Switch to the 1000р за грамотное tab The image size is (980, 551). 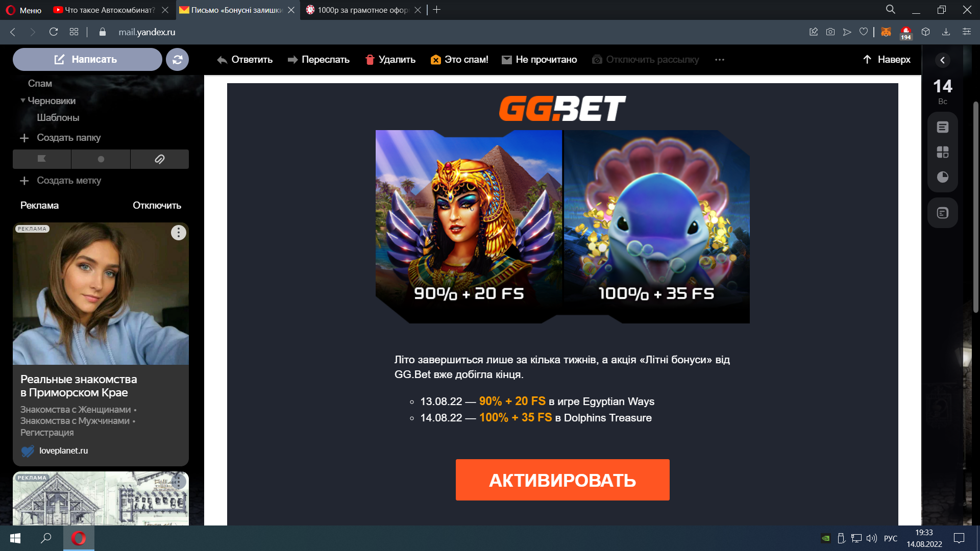tap(363, 10)
